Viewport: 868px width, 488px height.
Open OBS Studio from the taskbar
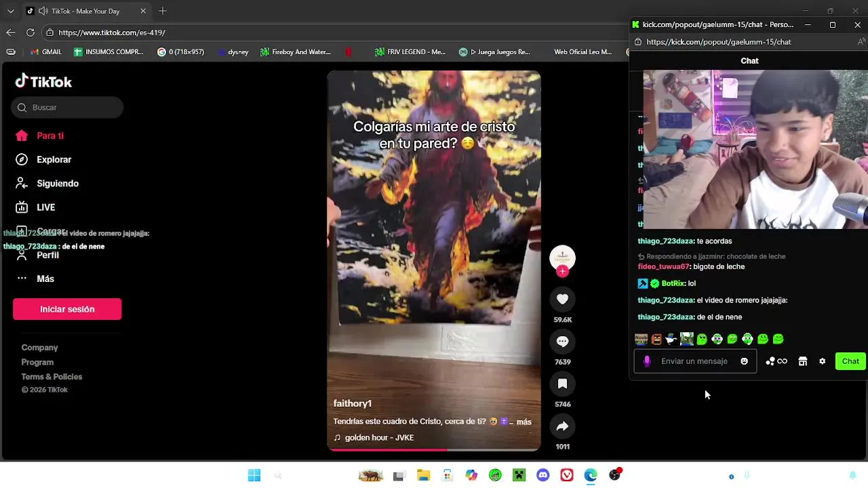click(x=615, y=476)
